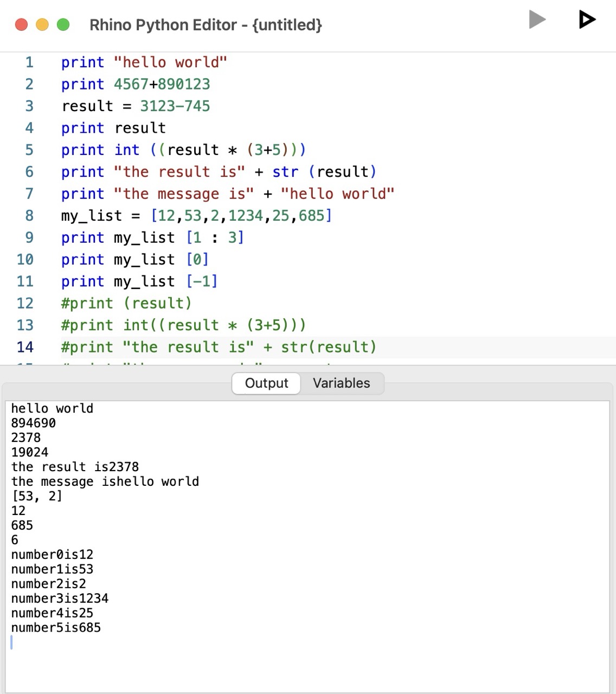Click line number 8 in the editor gutter

pyautogui.click(x=29, y=215)
